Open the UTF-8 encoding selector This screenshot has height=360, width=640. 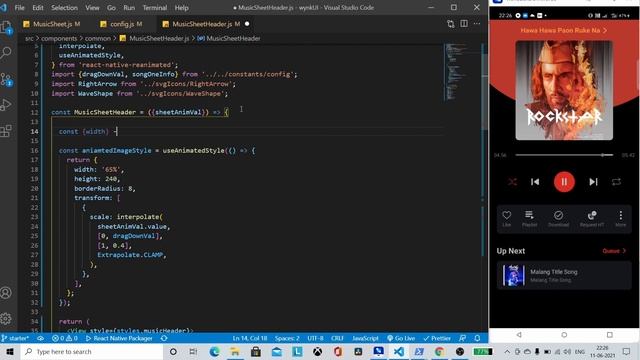pos(315,338)
